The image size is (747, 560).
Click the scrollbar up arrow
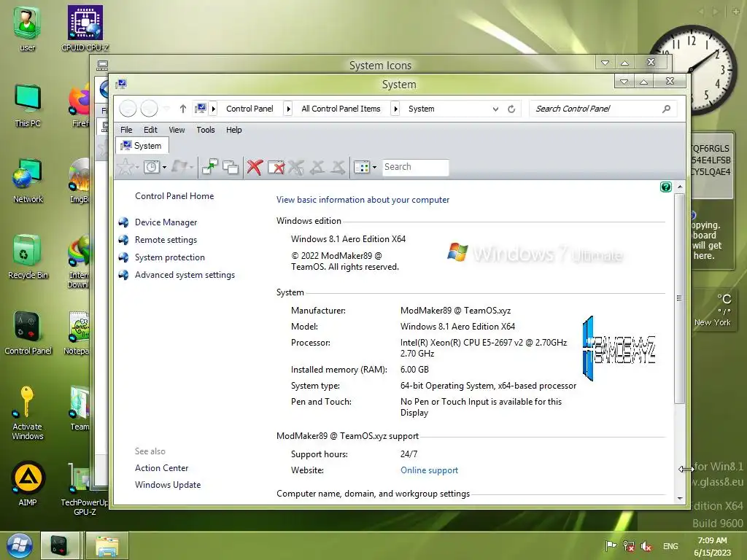(680, 187)
